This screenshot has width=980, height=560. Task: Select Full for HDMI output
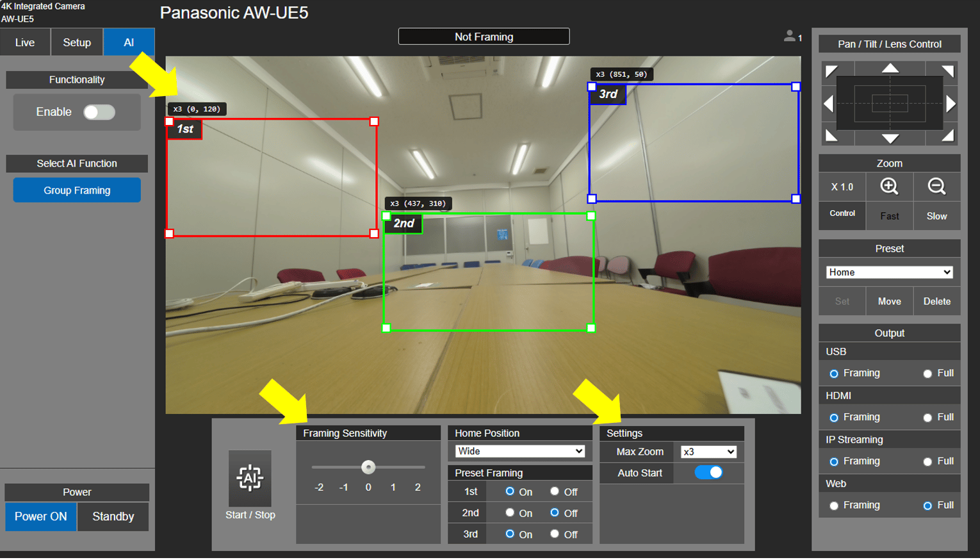point(927,418)
